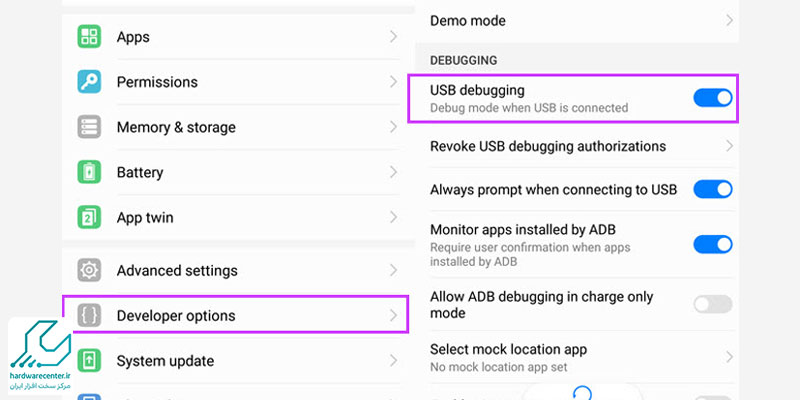Click the App twin icon
The image size is (800, 400).
coord(89,217)
